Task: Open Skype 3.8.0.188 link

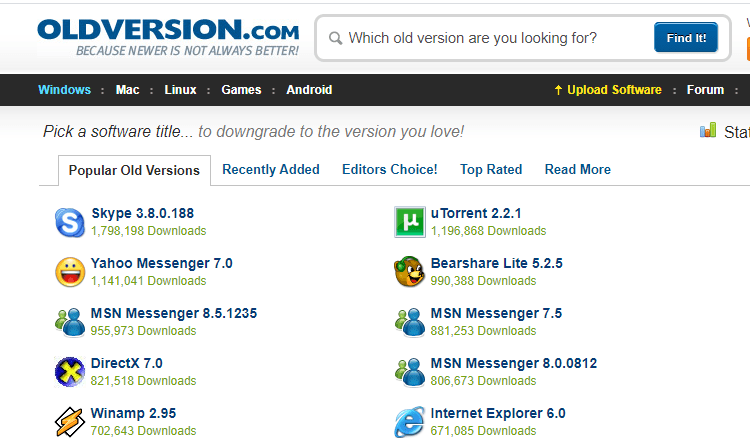Action: [143, 213]
